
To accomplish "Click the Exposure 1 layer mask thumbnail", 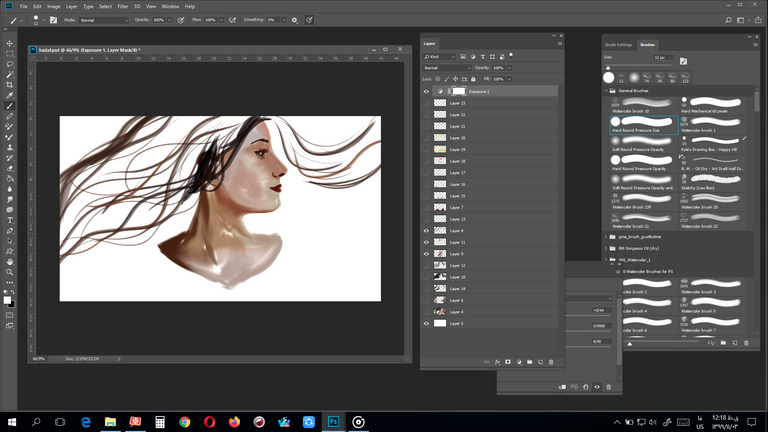I will click(x=459, y=91).
